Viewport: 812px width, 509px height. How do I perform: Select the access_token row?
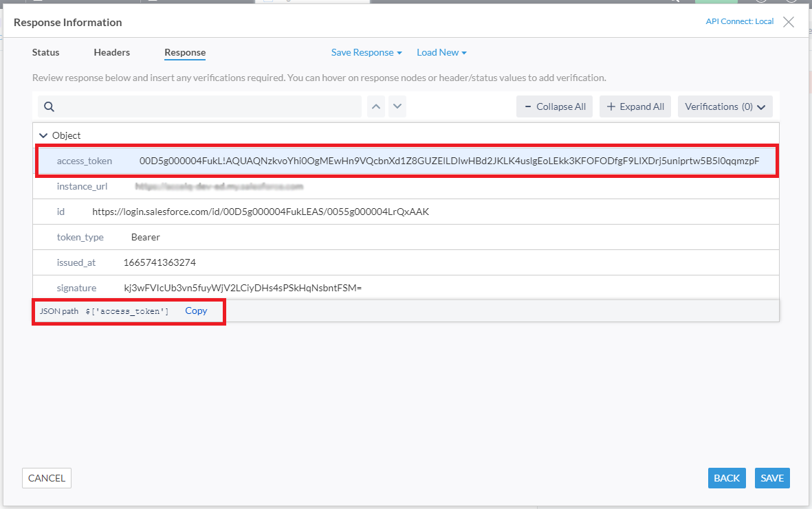coord(406,161)
